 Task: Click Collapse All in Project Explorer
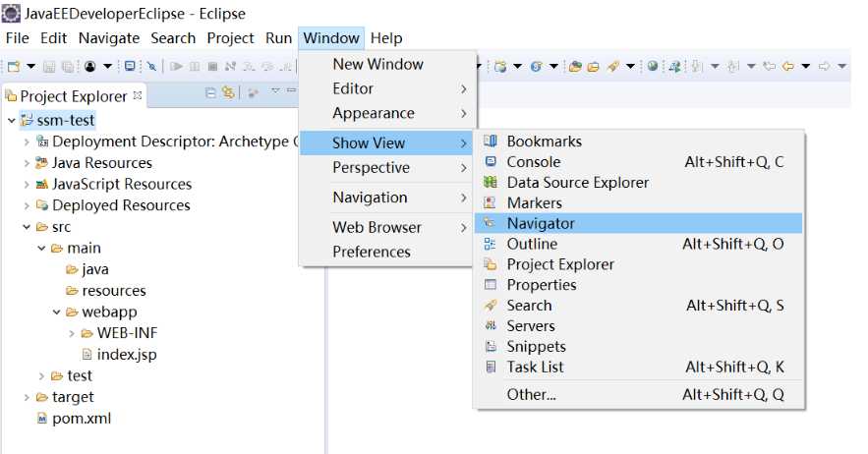pos(209,92)
